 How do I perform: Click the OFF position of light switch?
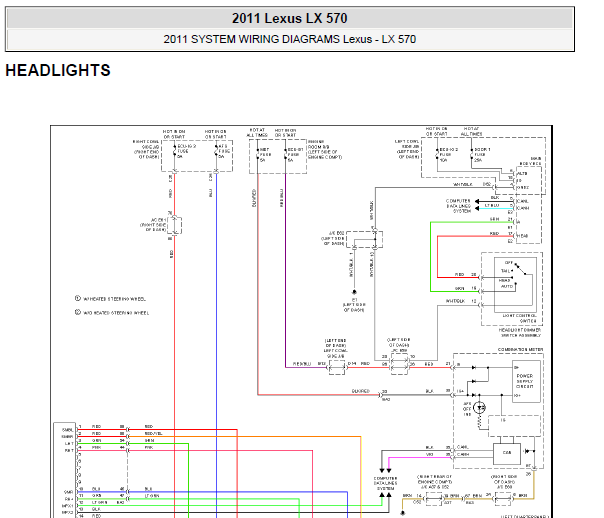point(509,263)
